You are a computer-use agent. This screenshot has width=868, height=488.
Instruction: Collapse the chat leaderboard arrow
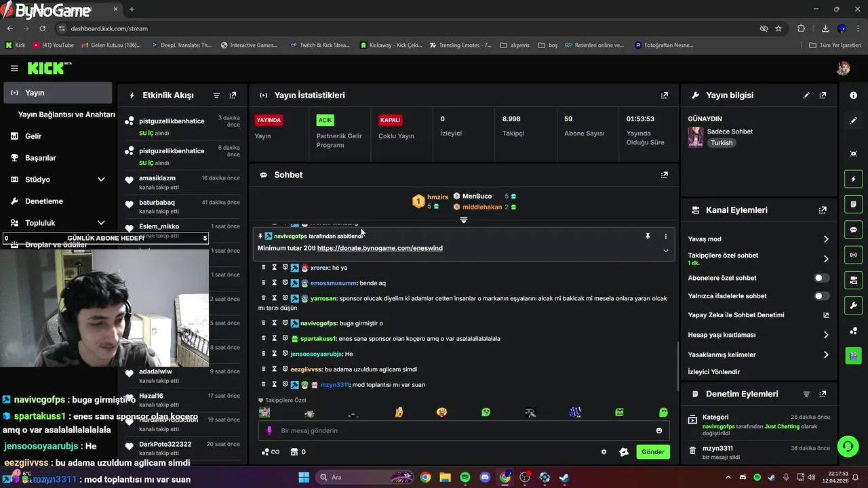tap(464, 220)
